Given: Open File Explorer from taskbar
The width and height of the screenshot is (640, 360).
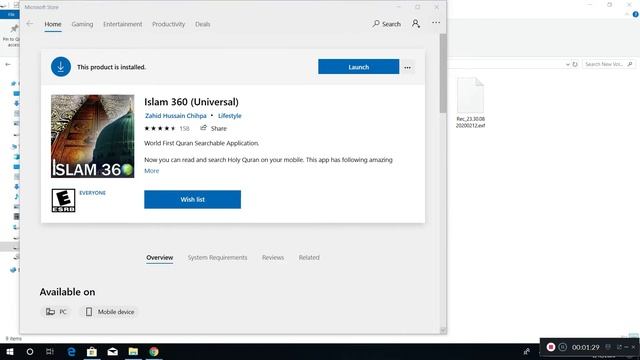Looking at the screenshot, I should coord(133,351).
